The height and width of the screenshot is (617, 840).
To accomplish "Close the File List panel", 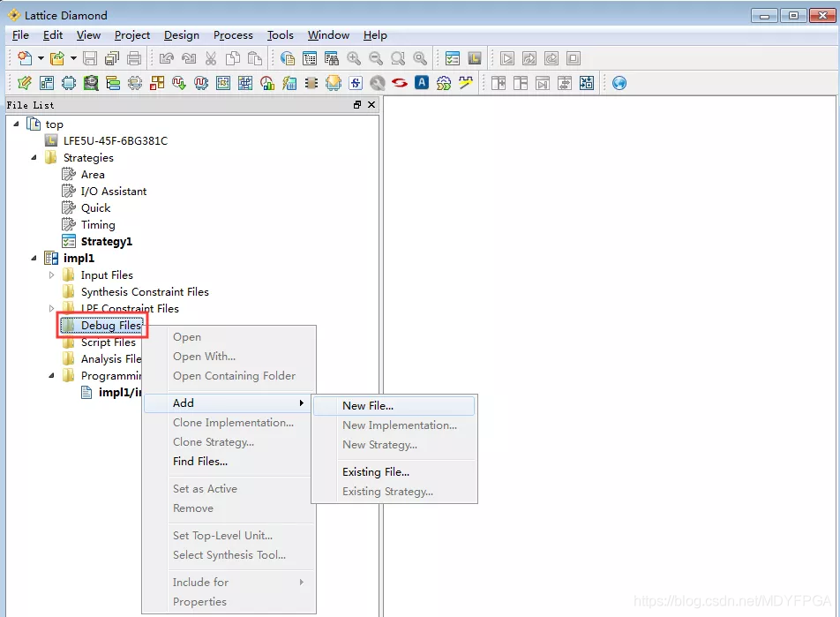I will coord(371,104).
